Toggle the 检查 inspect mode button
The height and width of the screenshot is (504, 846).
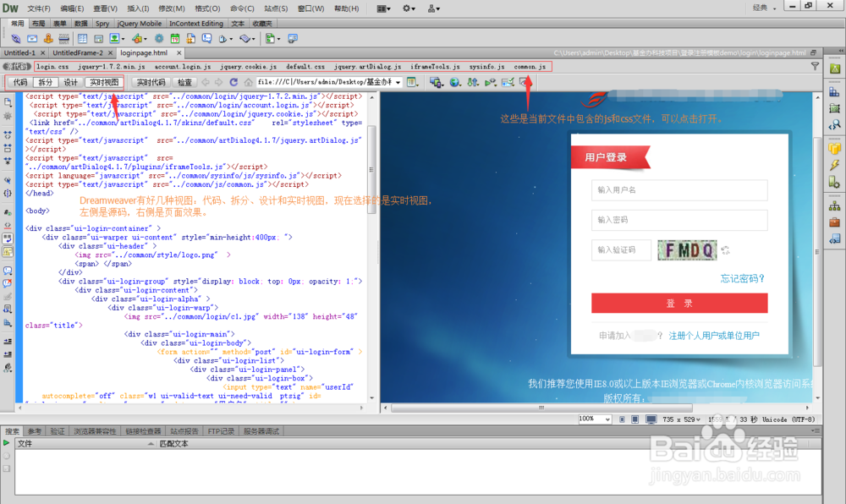tap(184, 82)
